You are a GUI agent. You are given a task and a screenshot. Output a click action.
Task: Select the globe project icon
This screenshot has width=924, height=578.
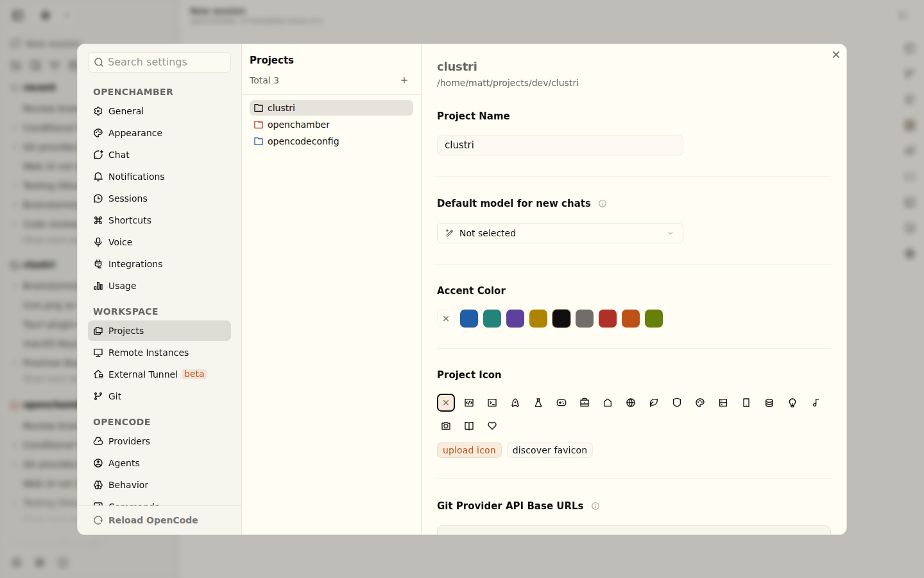pos(631,403)
